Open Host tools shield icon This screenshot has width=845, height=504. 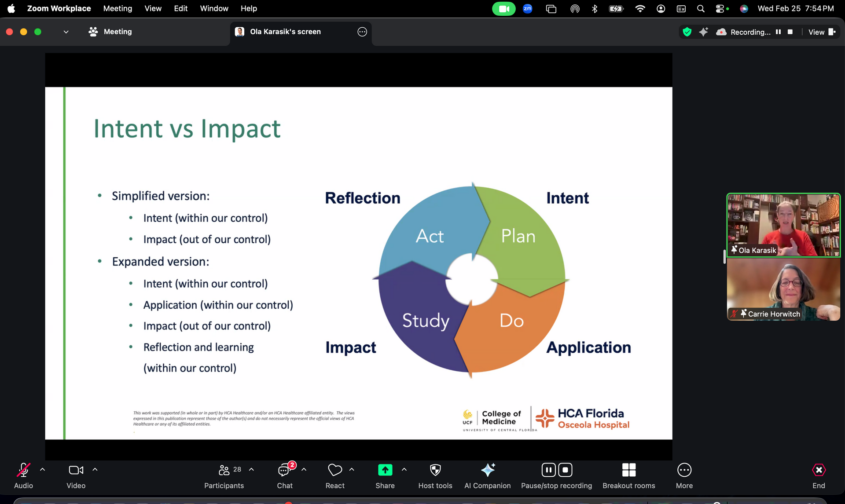(435, 470)
